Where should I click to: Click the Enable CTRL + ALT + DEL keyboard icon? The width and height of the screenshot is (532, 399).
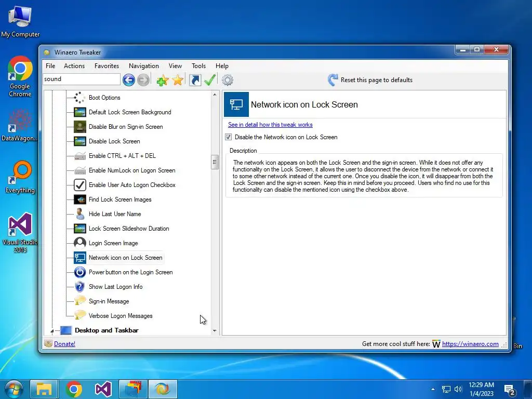(79, 156)
